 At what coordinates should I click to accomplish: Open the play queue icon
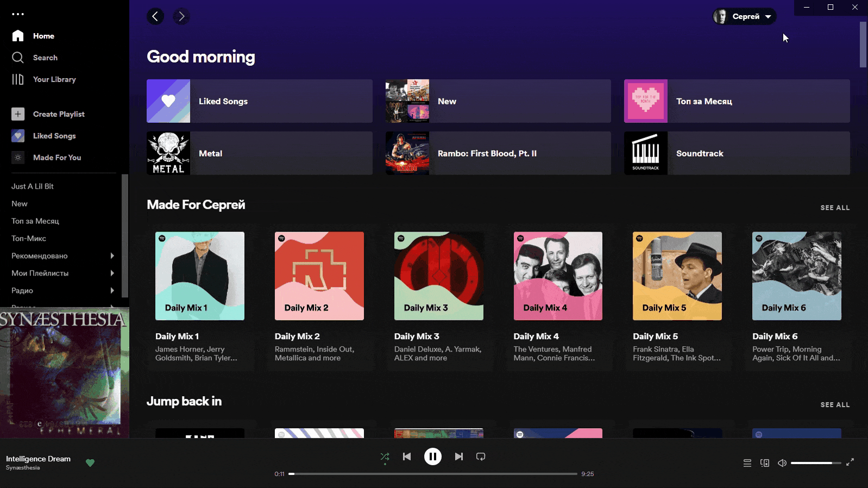coord(747,463)
